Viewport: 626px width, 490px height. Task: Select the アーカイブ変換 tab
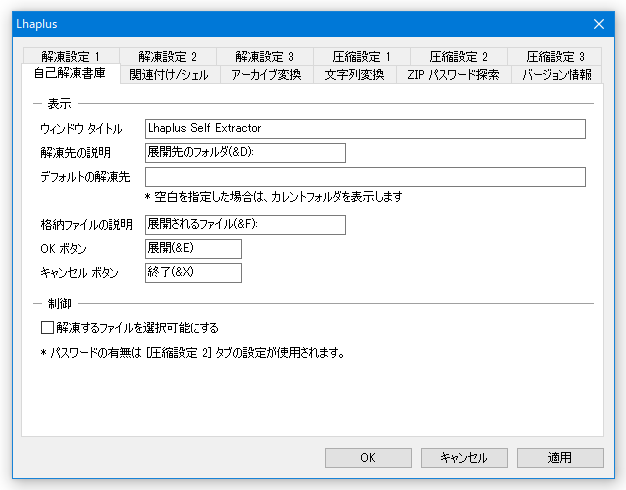(267, 75)
